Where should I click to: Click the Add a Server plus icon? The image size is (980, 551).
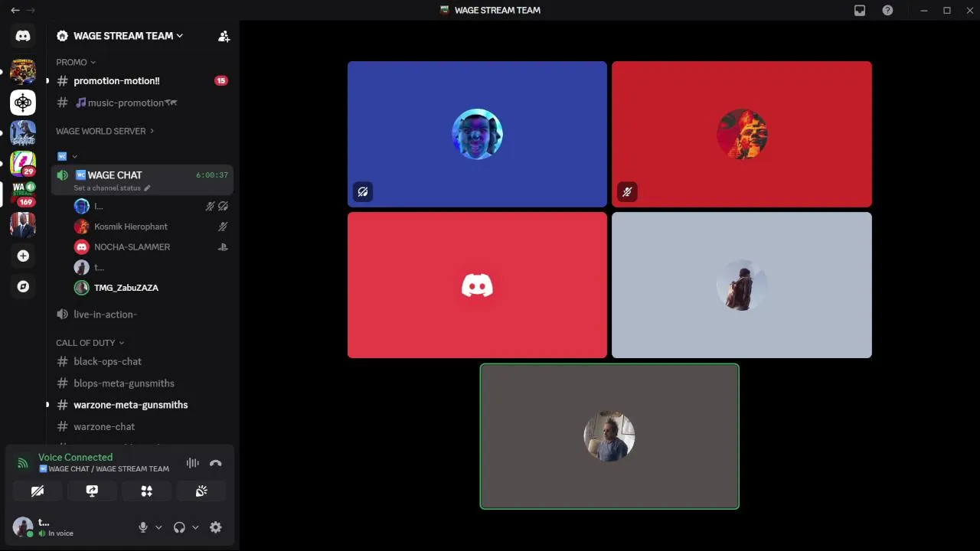23,256
